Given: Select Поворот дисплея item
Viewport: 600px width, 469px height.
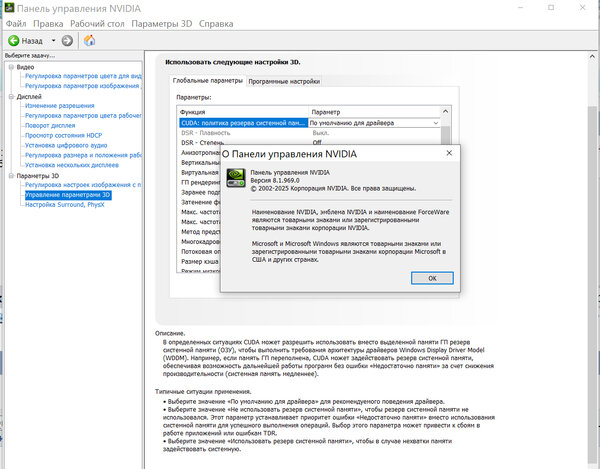Looking at the screenshot, I should click(50, 125).
